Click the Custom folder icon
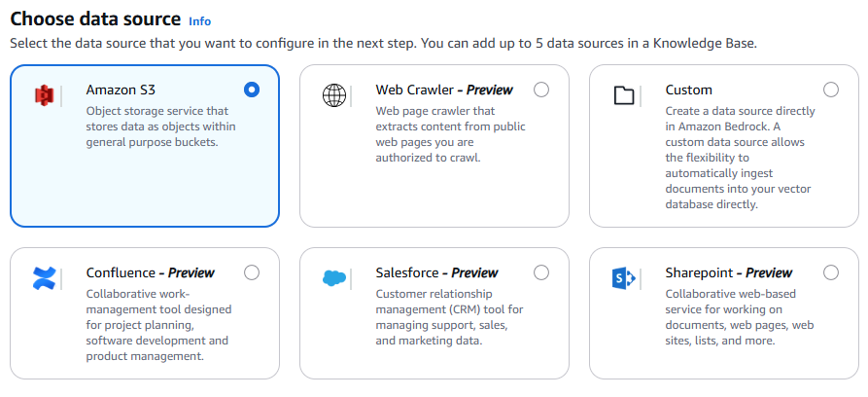Image resolution: width=868 pixels, height=397 pixels. (624, 95)
